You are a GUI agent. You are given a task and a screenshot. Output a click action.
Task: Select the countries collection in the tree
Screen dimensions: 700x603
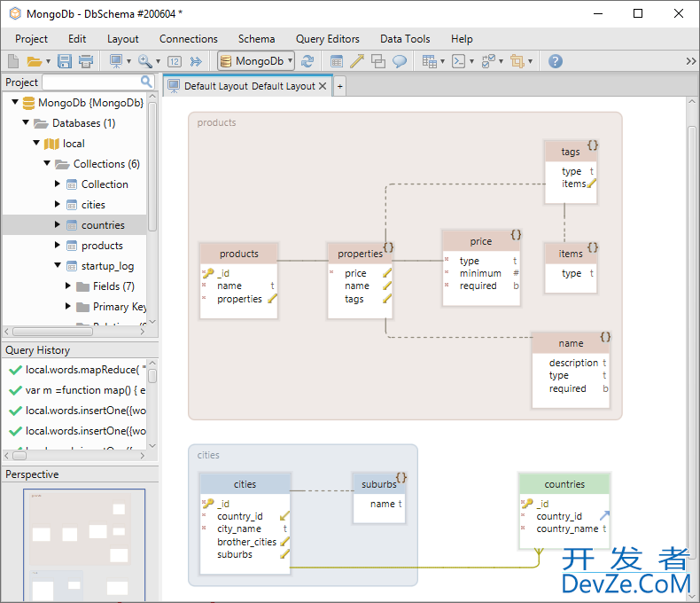(103, 224)
